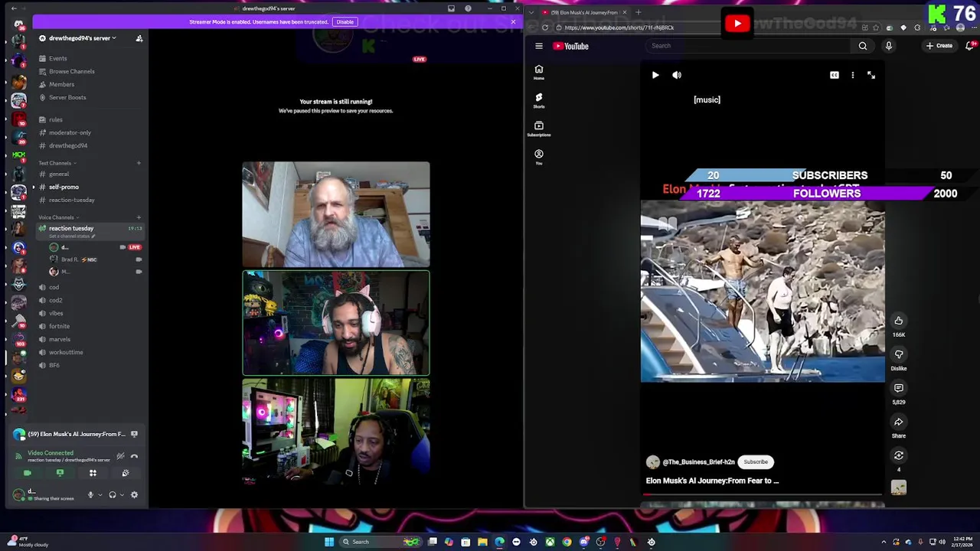This screenshot has height=551, width=980.
Task: Open YouTube hamburger guide menu
Action: [539, 46]
